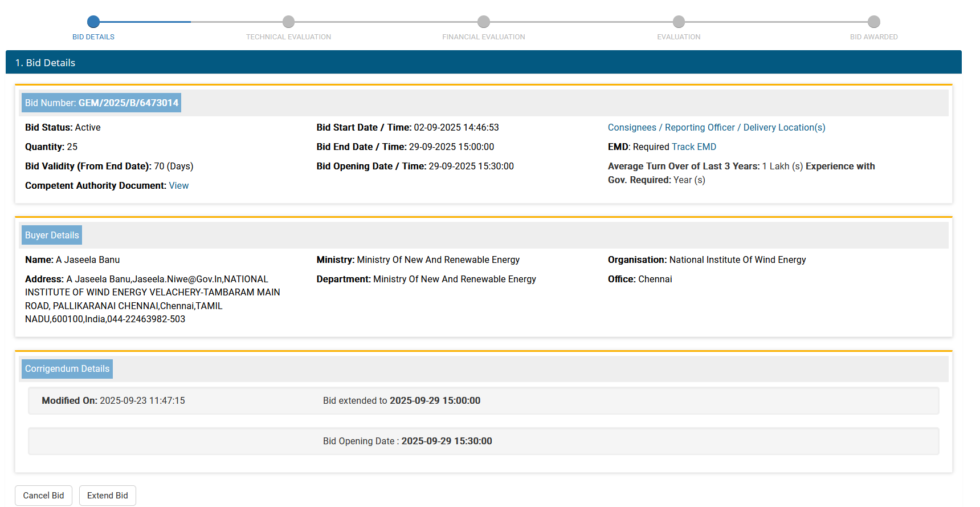Image resolution: width=980 pixels, height=507 pixels.
Task: Click the Evaluation step circle
Action: point(679,22)
